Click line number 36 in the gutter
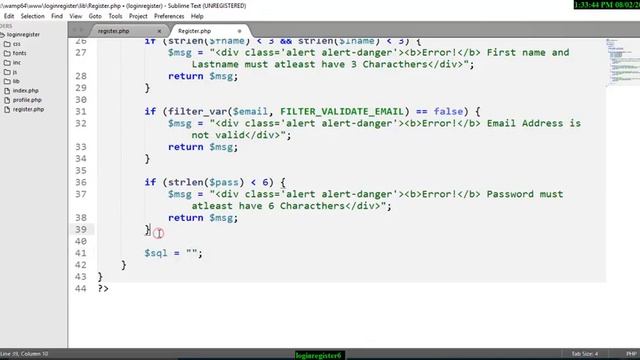640x360 pixels. [x=81, y=182]
